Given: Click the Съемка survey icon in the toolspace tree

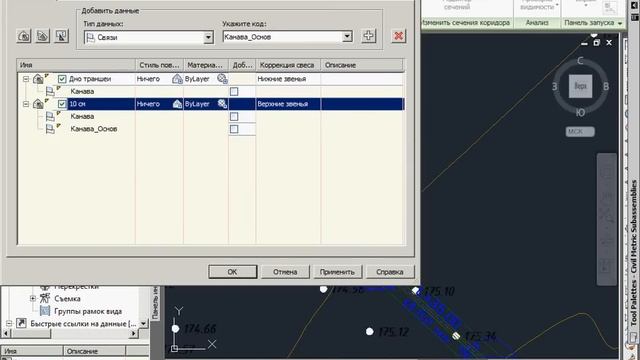Looking at the screenshot, I should 45,298.
